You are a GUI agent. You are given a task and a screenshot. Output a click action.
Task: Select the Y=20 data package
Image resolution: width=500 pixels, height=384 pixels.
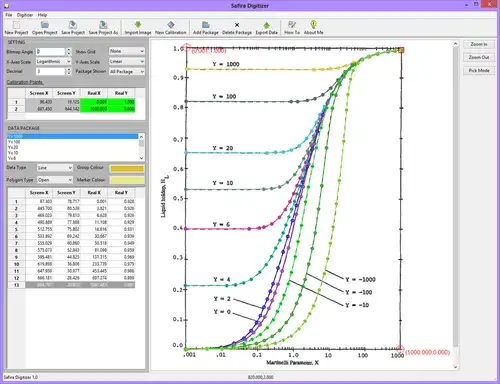[73, 147]
